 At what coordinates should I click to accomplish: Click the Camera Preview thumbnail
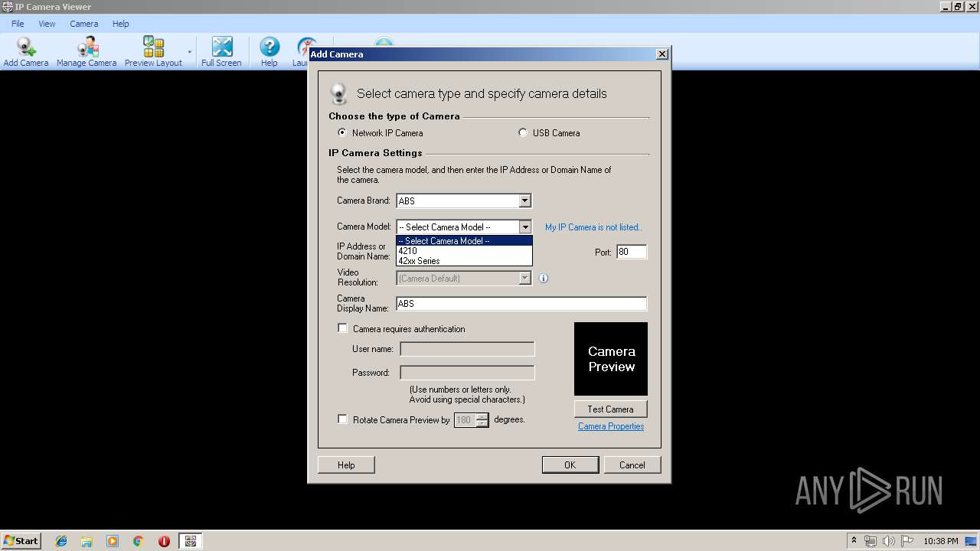[x=611, y=359]
